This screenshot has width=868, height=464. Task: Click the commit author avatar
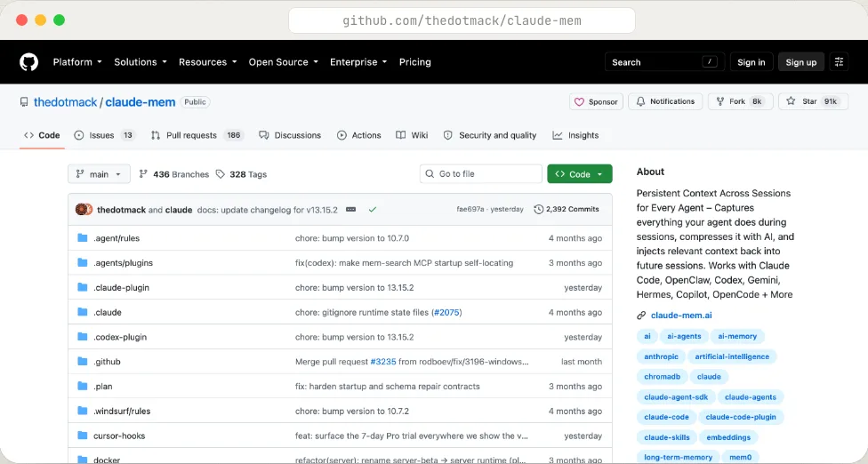84,210
